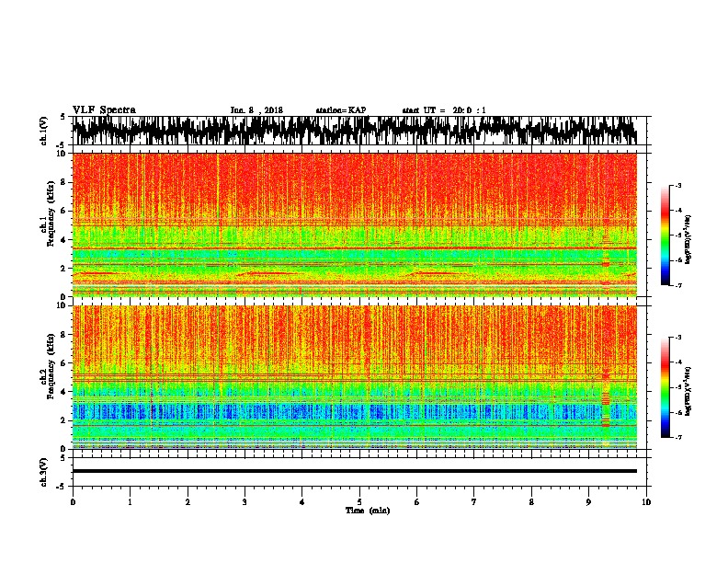Click the ch.1 spectrogram plot area

pos(355,224)
